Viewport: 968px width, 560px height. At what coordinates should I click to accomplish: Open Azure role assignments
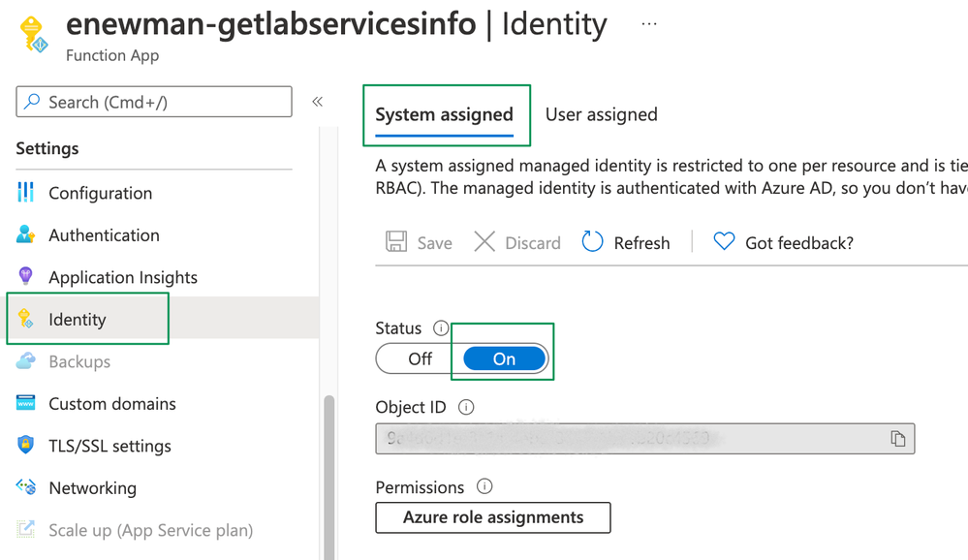[x=493, y=517]
